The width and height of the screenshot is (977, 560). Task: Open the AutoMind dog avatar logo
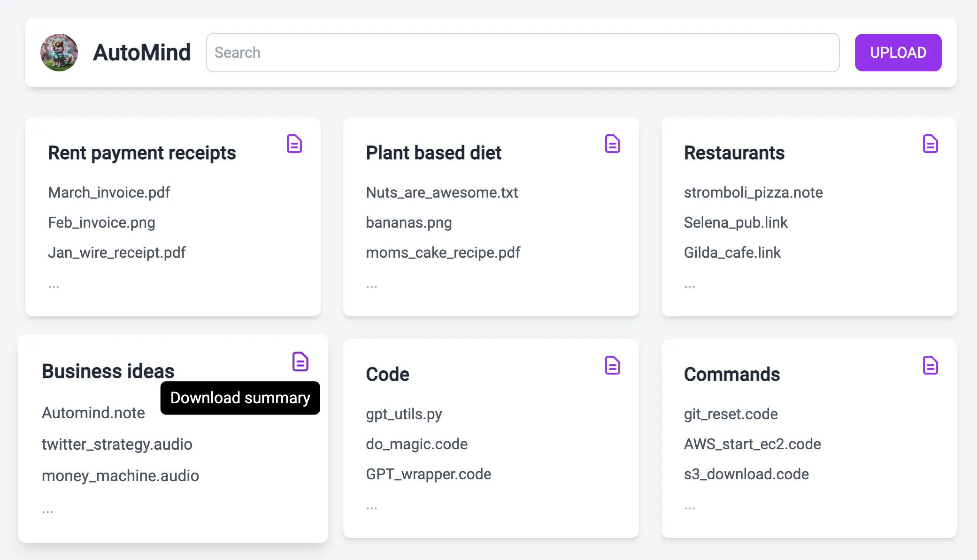pyautogui.click(x=59, y=53)
